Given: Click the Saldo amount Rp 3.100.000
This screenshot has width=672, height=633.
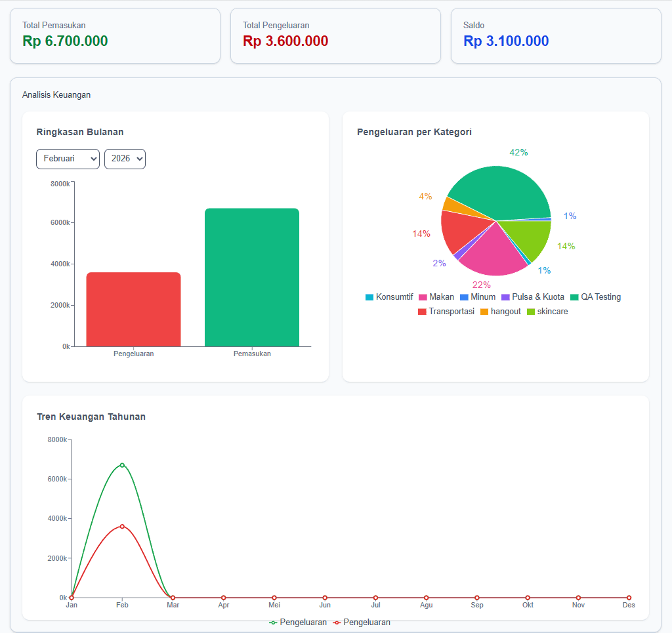Looking at the screenshot, I should point(506,41).
